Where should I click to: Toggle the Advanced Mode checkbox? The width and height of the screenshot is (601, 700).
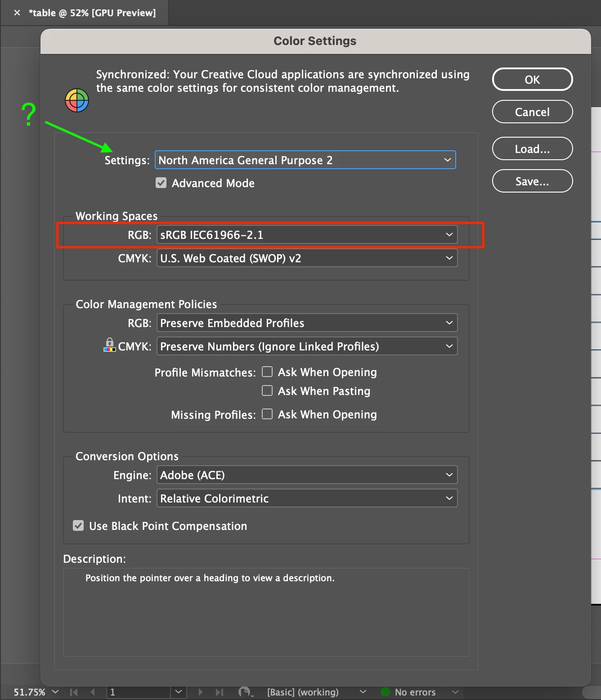pyautogui.click(x=161, y=183)
